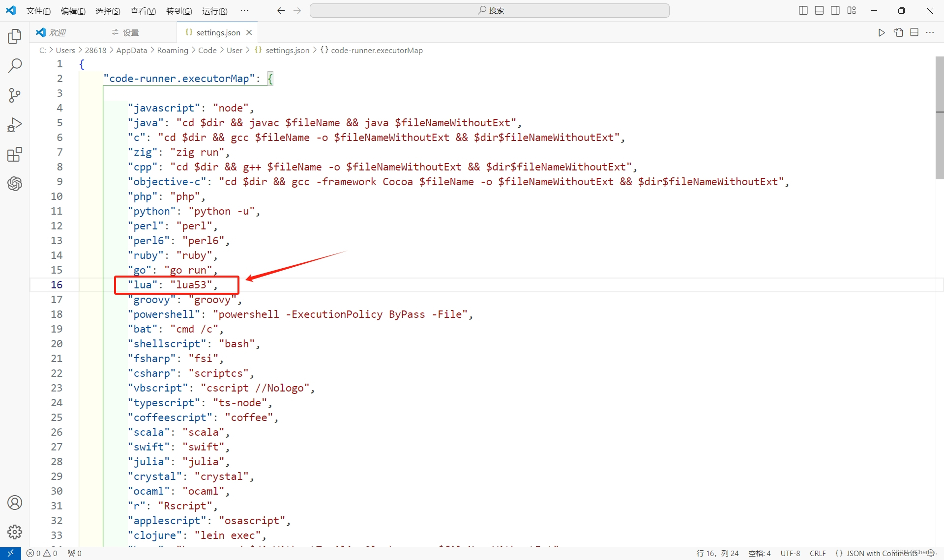The width and height of the screenshot is (944, 560).
Task: Change encoding via UTF-8
Action: (790, 553)
